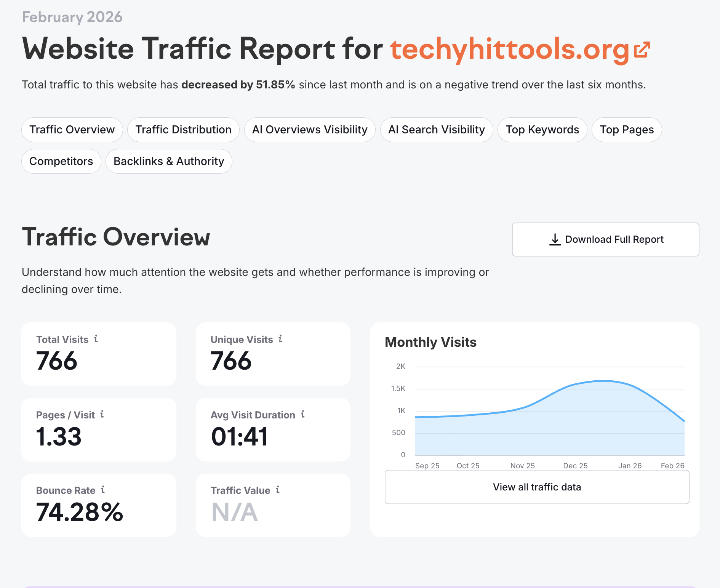720x588 pixels.
Task: Switch to the Traffic Distribution section
Action: coord(183,130)
